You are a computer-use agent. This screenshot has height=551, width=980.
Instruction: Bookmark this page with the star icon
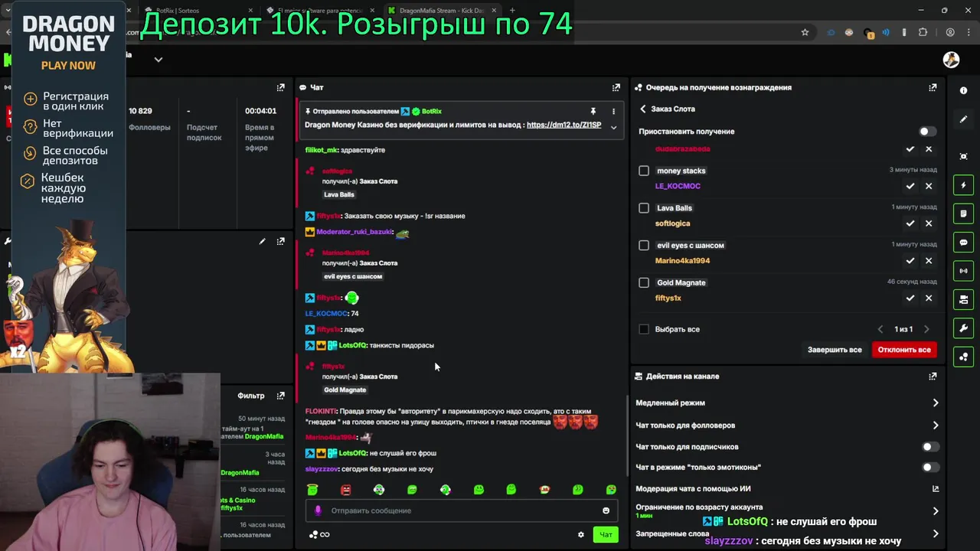[x=805, y=32]
